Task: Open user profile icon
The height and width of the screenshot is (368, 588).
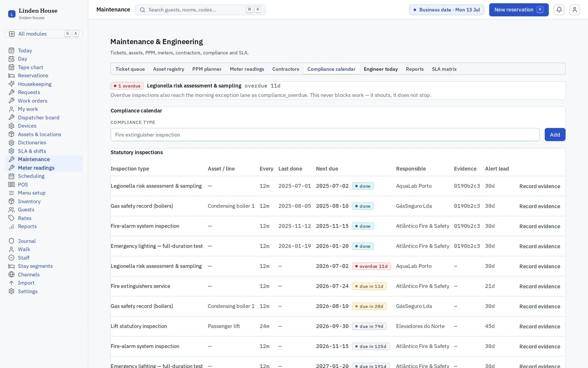Action: pos(574,10)
